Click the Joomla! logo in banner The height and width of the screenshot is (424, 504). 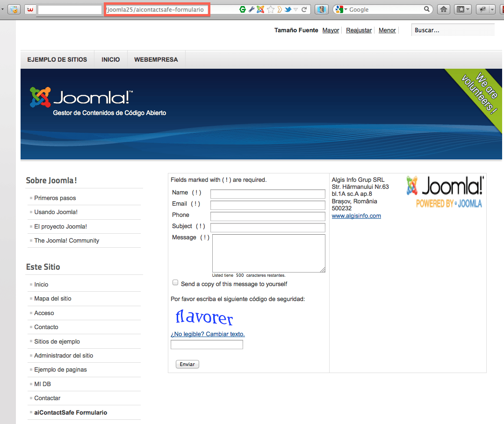coord(81,97)
